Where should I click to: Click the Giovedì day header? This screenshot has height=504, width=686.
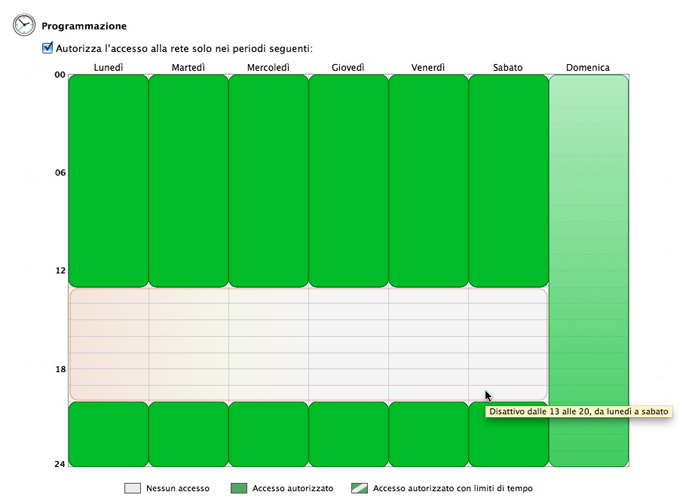pyautogui.click(x=348, y=67)
